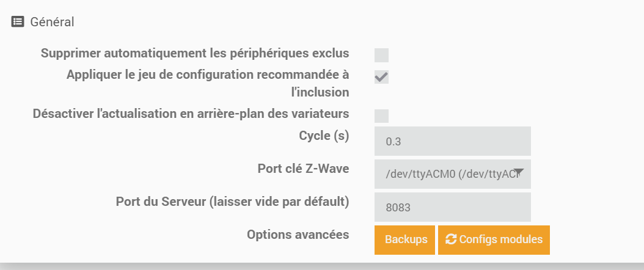This screenshot has height=270, width=644.
Task: Focus the Cycle (s) input field
Action: point(452,142)
